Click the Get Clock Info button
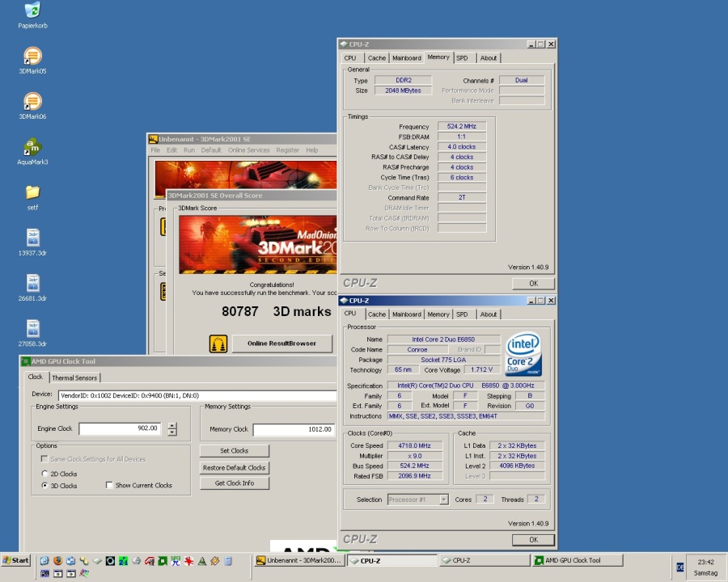The height and width of the screenshot is (582, 728). tap(235, 483)
